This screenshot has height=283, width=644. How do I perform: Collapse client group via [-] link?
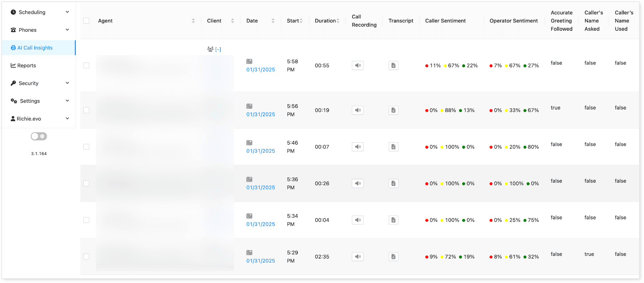tap(218, 49)
